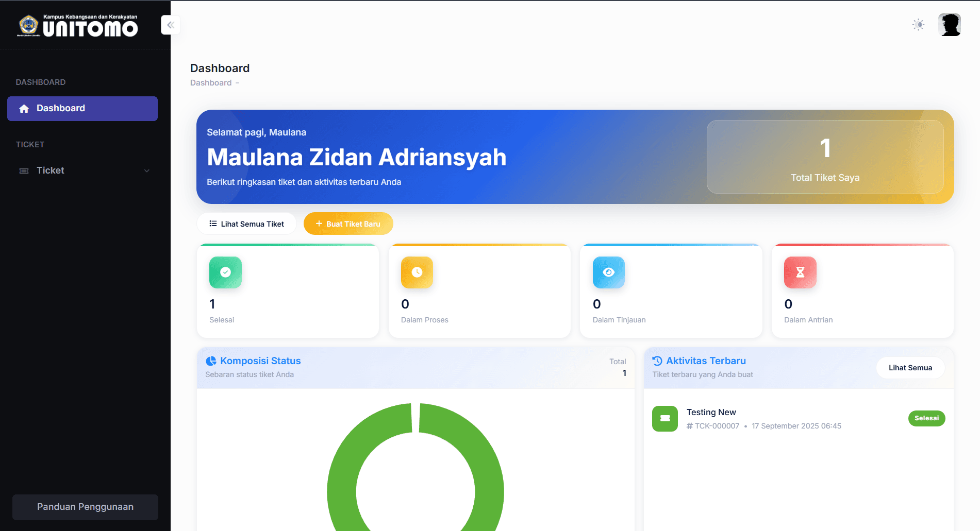Click the green Selesai checkmark icon
The image size is (980, 531).
coord(225,272)
